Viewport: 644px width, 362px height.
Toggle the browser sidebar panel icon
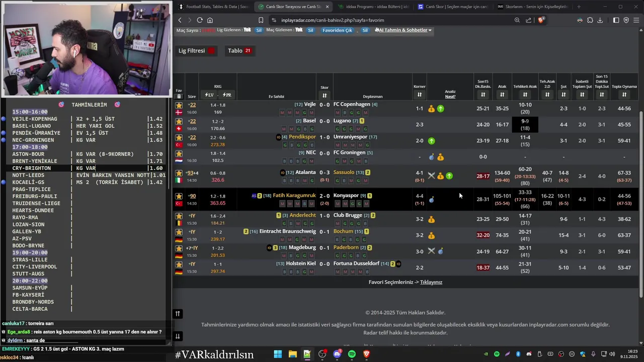[x=616, y=20]
